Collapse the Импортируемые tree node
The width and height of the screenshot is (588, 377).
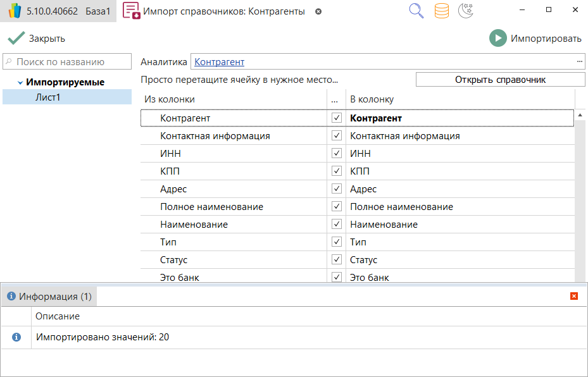point(20,83)
